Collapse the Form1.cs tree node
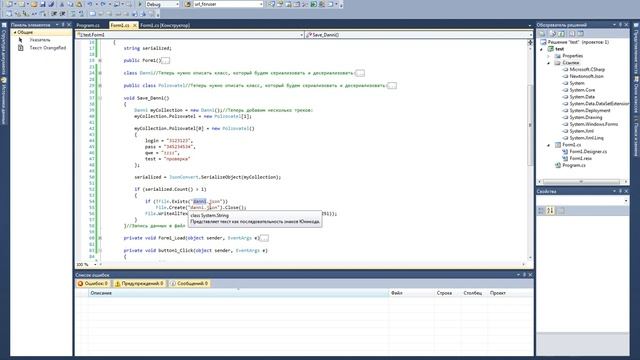640x360 pixels. (549, 145)
